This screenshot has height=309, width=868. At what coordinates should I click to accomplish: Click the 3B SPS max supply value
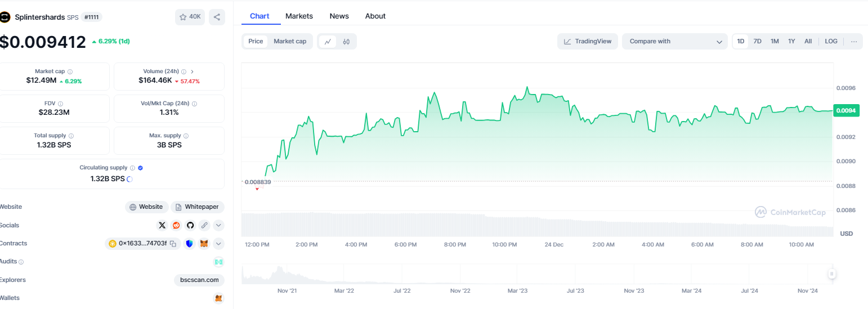[x=169, y=145]
